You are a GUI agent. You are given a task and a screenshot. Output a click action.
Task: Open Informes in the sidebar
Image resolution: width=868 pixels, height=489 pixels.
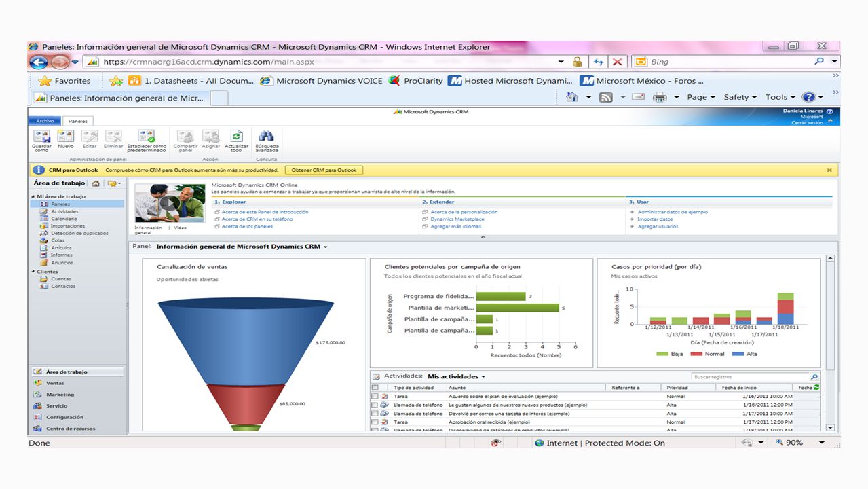point(62,255)
